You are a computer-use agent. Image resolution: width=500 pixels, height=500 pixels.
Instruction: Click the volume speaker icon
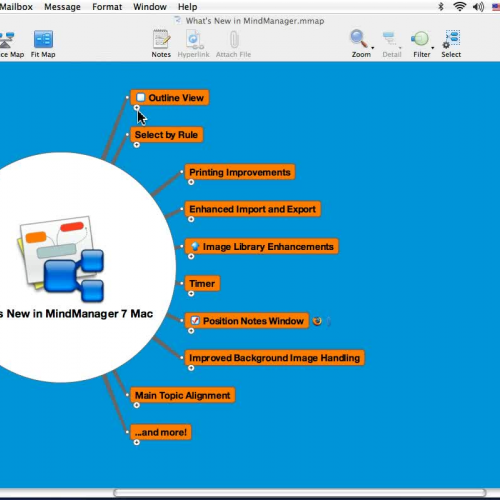pos(478,6)
